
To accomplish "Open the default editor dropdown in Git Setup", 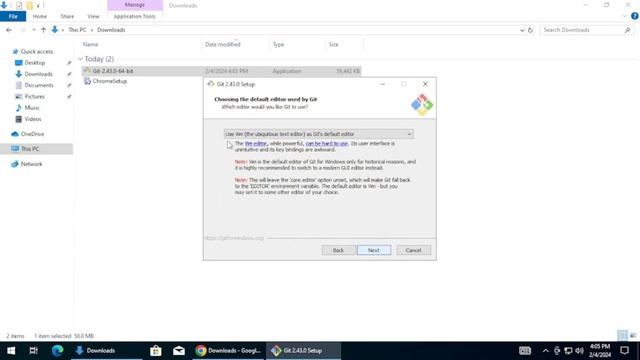I will [x=318, y=134].
